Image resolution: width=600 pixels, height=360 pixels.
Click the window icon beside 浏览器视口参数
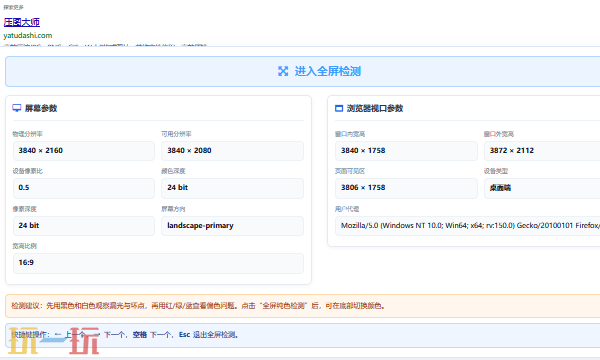[339, 108]
